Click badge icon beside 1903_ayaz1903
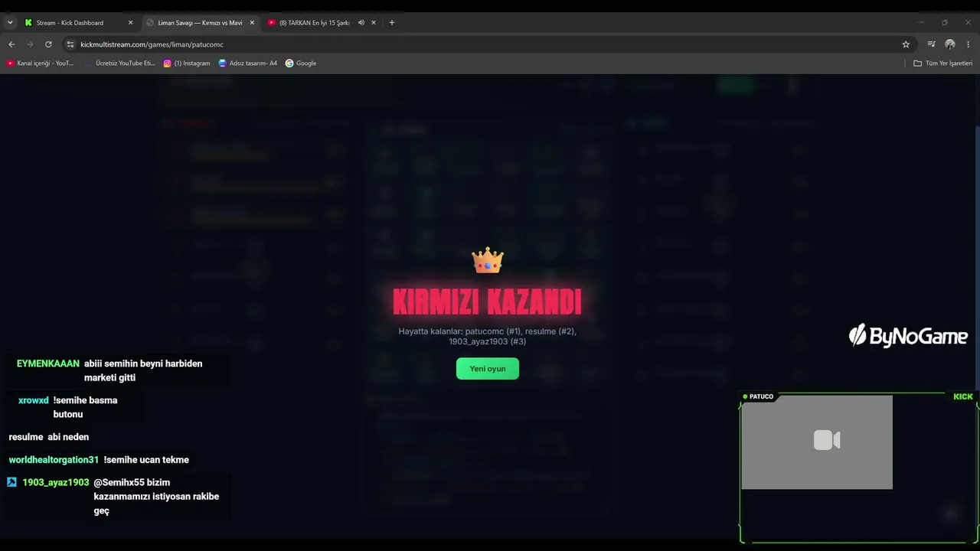980x551 pixels. [11, 482]
